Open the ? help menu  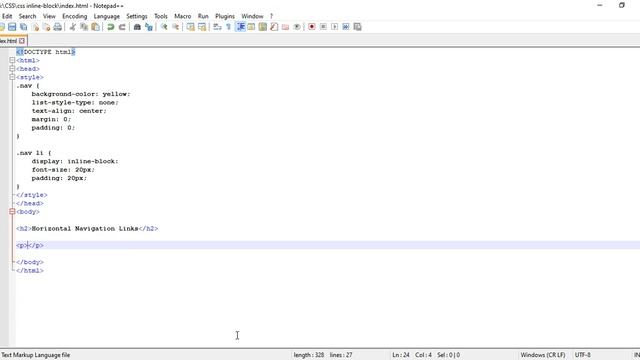[271, 16]
